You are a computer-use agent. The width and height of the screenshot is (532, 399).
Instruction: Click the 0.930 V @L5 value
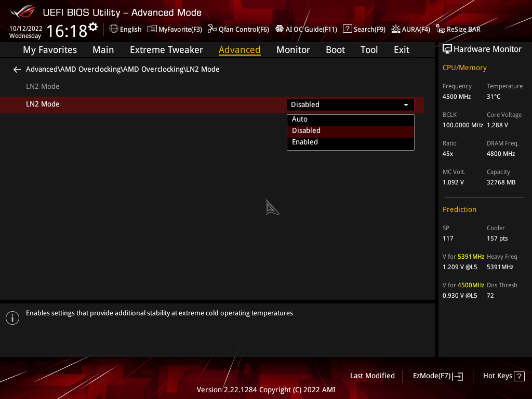459,296
